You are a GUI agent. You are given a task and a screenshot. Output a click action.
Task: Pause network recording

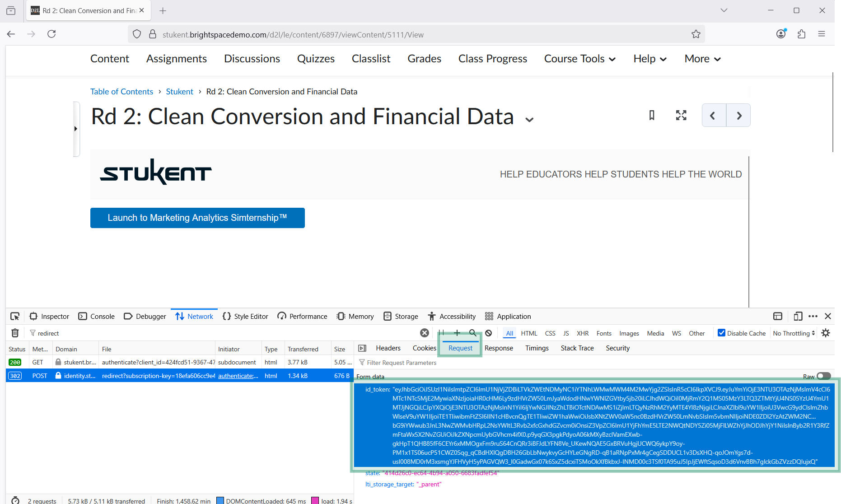click(441, 333)
